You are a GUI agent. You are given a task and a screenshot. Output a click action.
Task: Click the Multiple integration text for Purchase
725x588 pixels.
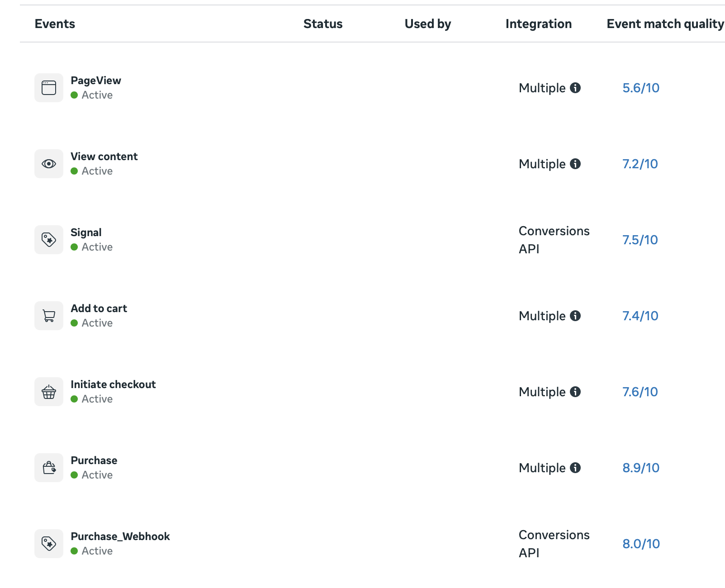542,468
